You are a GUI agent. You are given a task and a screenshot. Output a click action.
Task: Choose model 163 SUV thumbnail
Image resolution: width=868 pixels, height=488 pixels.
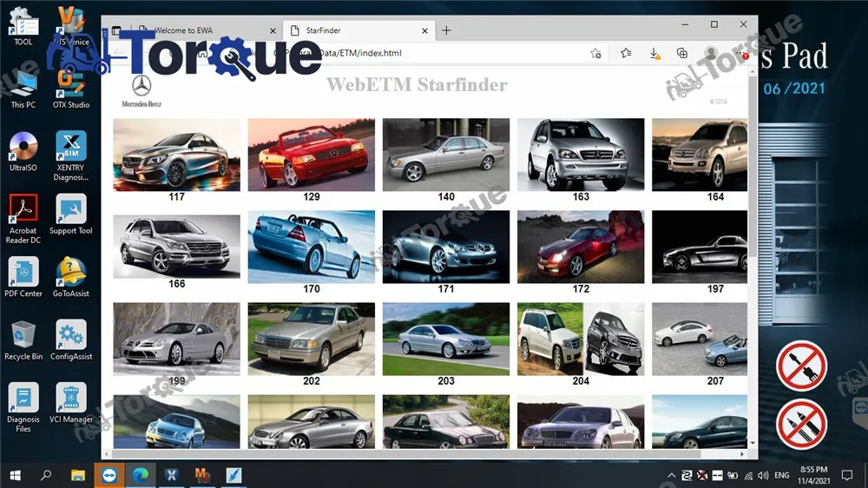click(x=581, y=155)
